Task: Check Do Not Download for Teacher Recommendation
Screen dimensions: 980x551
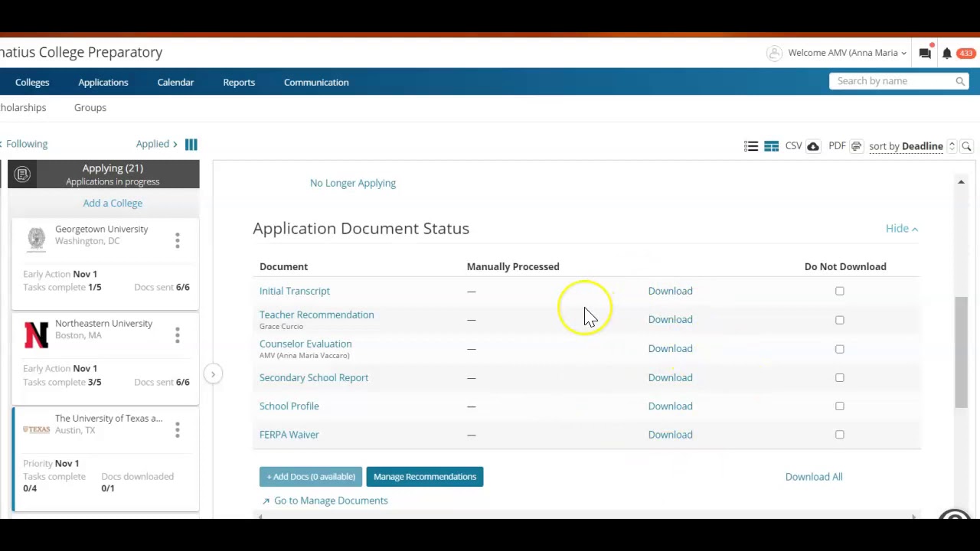Action: [840, 320]
